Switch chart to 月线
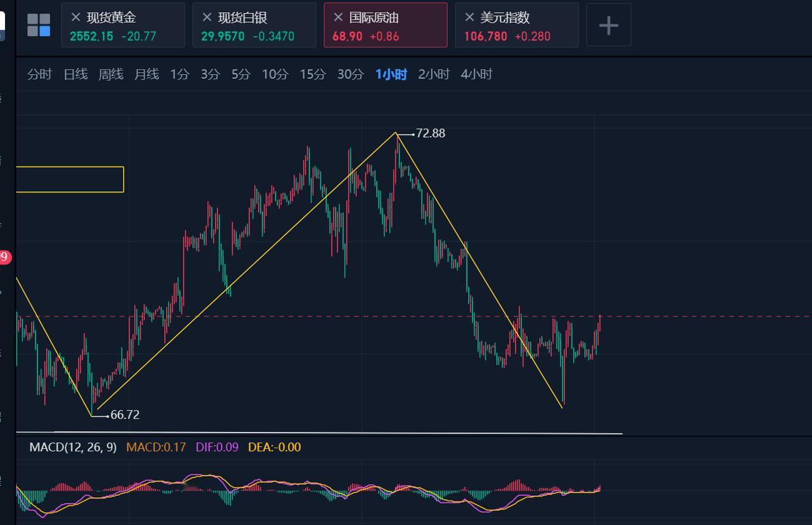 147,74
